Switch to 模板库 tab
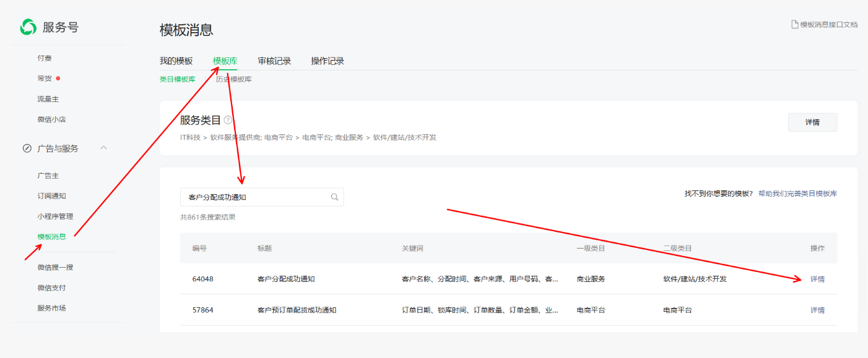 click(225, 61)
